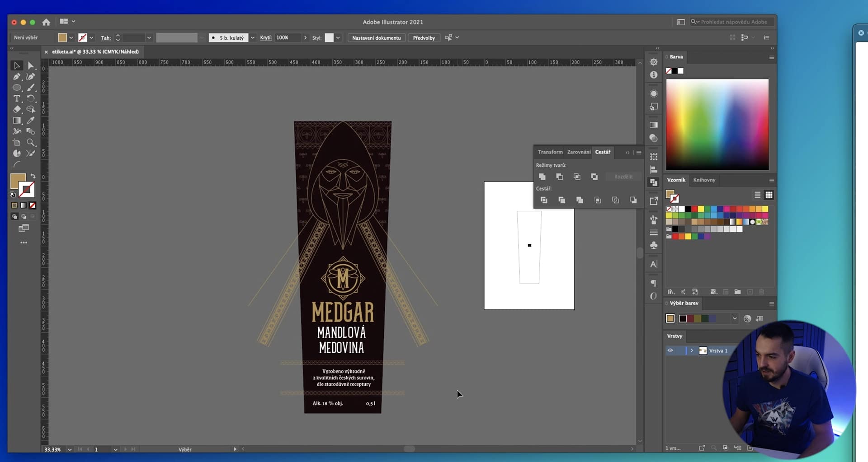Select the Eyedropper tool

point(31,121)
